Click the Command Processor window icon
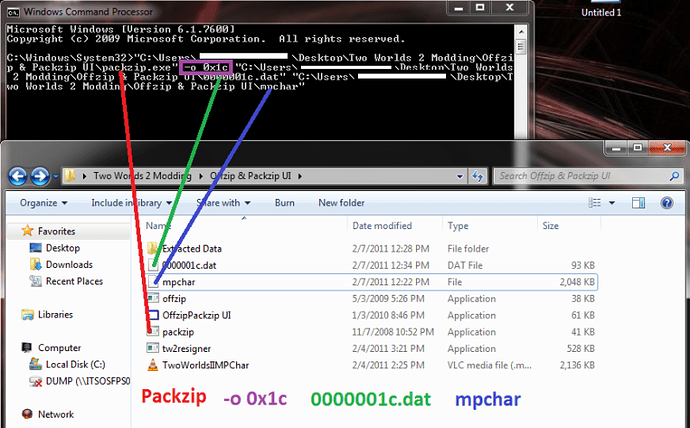 [x=11, y=10]
